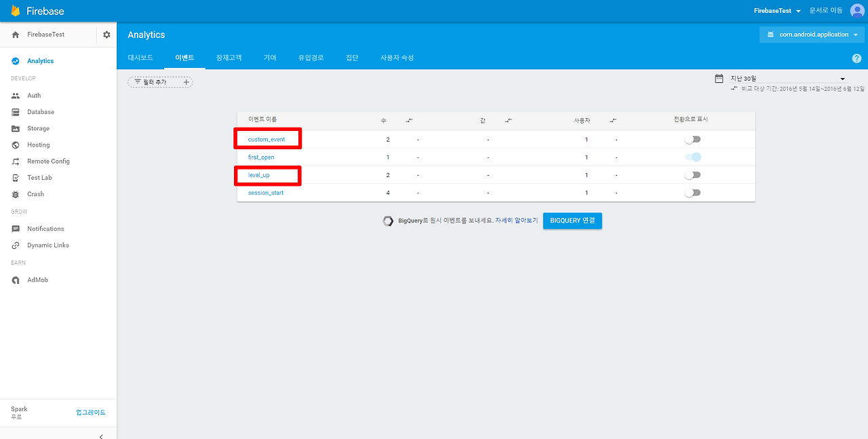Open the custom_event event
Screen dimensions: 868x439
267,139
